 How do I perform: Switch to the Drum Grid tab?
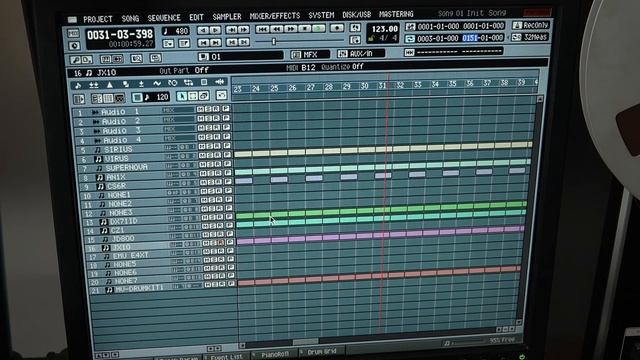pyautogui.click(x=322, y=352)
